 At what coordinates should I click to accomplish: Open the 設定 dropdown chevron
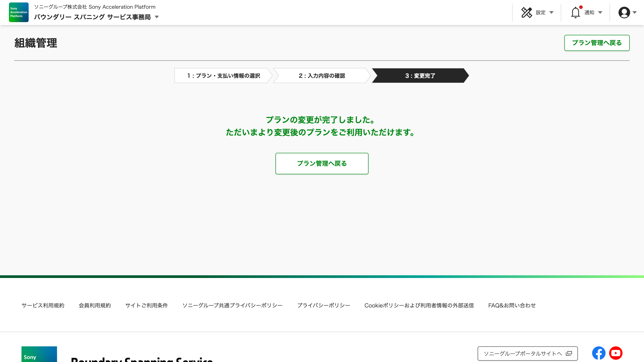coord(551,13)
